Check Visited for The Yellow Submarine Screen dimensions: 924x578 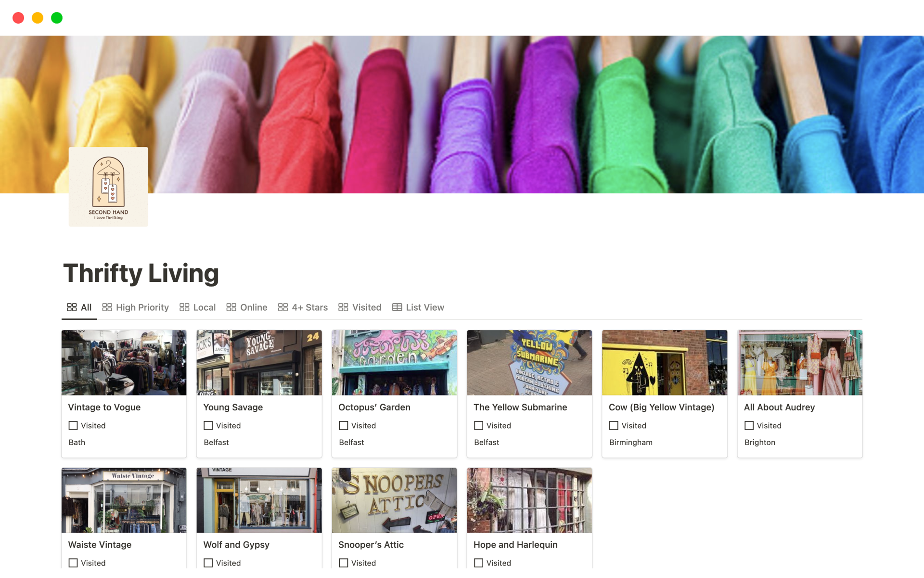tap(478, 425)
